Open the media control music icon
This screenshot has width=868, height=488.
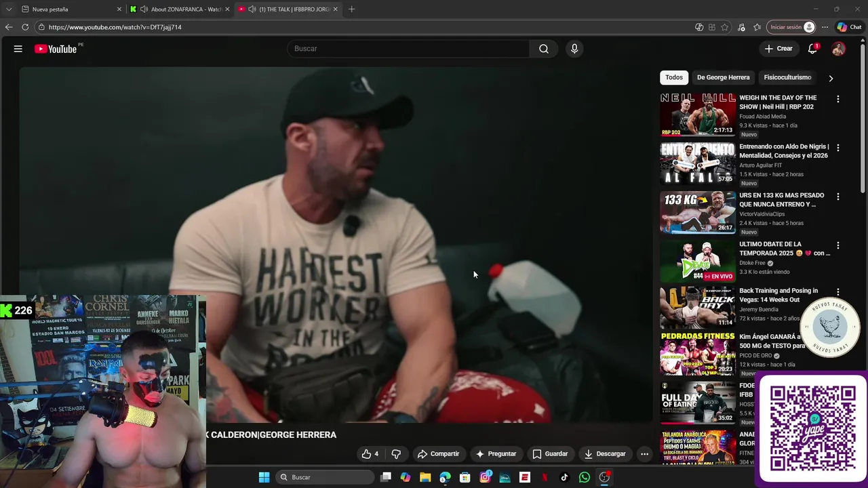pyautogui.click(x=741, y=27)
